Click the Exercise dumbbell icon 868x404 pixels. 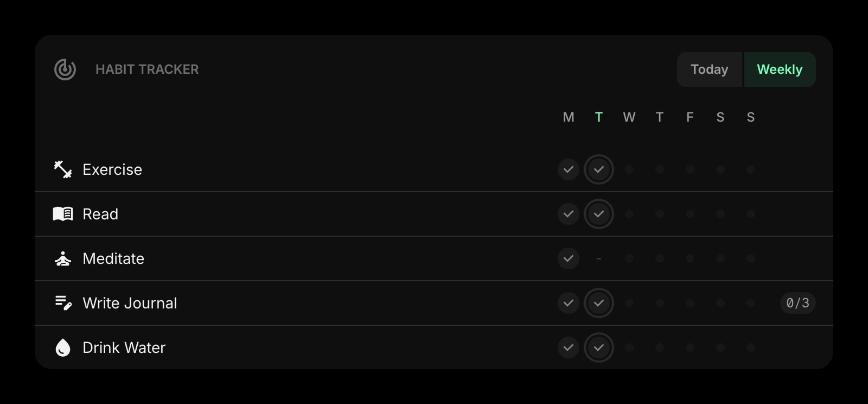tap(63, 169)
